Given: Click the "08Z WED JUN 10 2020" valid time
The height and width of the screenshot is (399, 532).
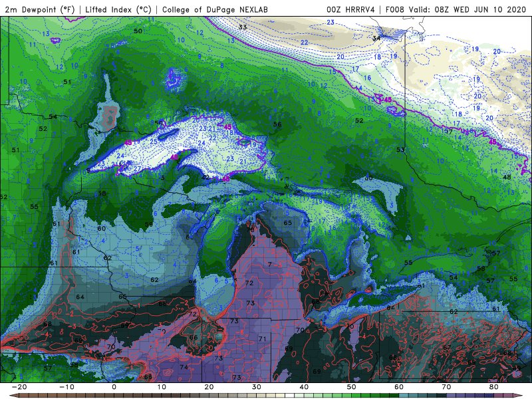Looking at the screenshot, I should point(480,9).
